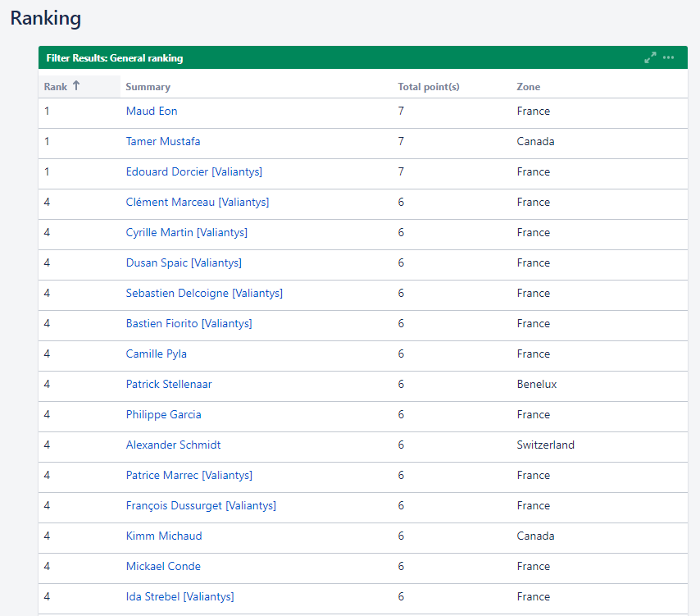Open the Maud Eon issue link

(152, 111)
